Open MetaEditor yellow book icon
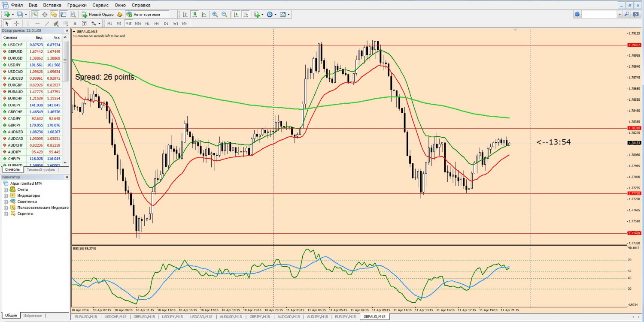This screenshot has height=322, width=644. 120,14
